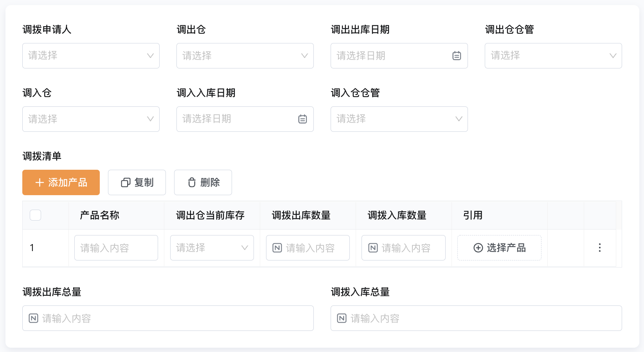The height and width of the screenshot is (352, 644).
Task: Open calendar icon for 调出出库日期
Action: coord(457,56)
